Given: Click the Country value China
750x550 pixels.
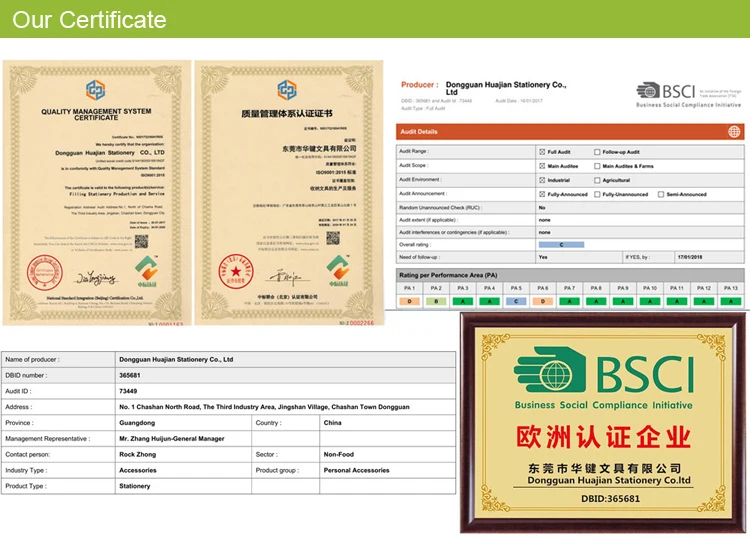Looking at the screenshot, I should (332, 423).
